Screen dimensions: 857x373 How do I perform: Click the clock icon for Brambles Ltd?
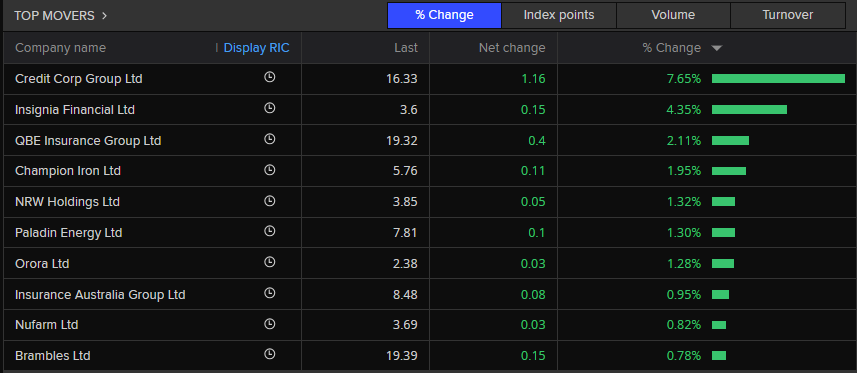[x=269, y=354]
